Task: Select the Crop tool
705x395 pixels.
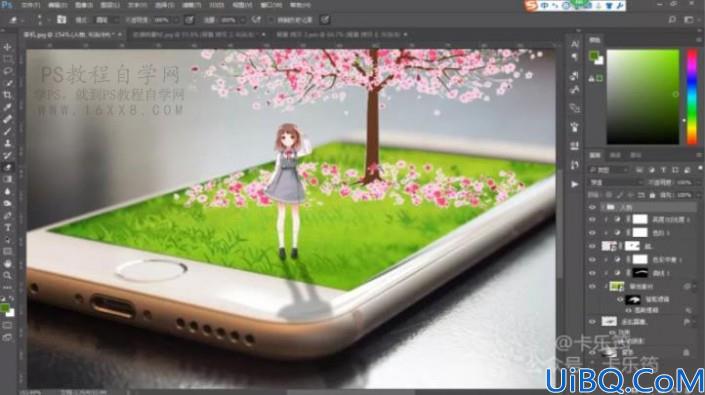Action: click(x=8, y=95)
